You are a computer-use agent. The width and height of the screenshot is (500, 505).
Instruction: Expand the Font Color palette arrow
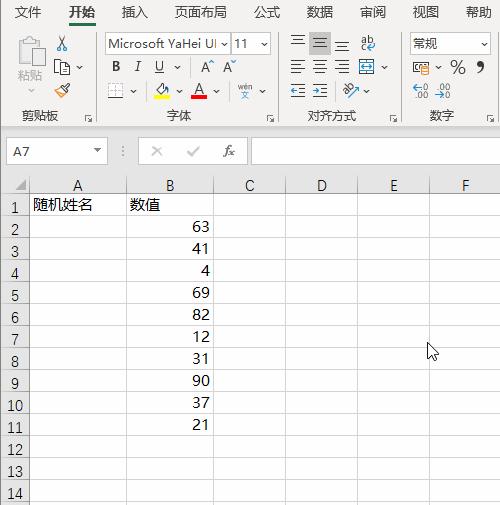coord(216,91)
